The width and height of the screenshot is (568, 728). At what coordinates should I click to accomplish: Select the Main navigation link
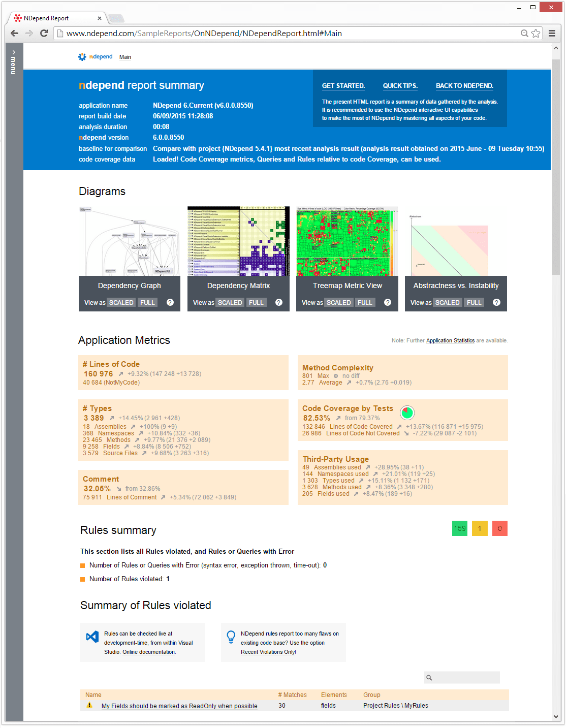point(125,56)
